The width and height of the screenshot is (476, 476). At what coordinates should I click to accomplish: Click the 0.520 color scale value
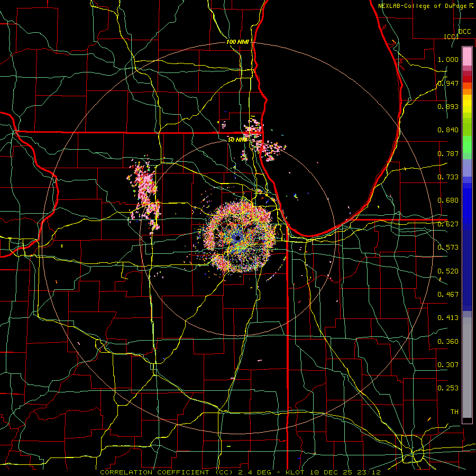click(448, 271)
